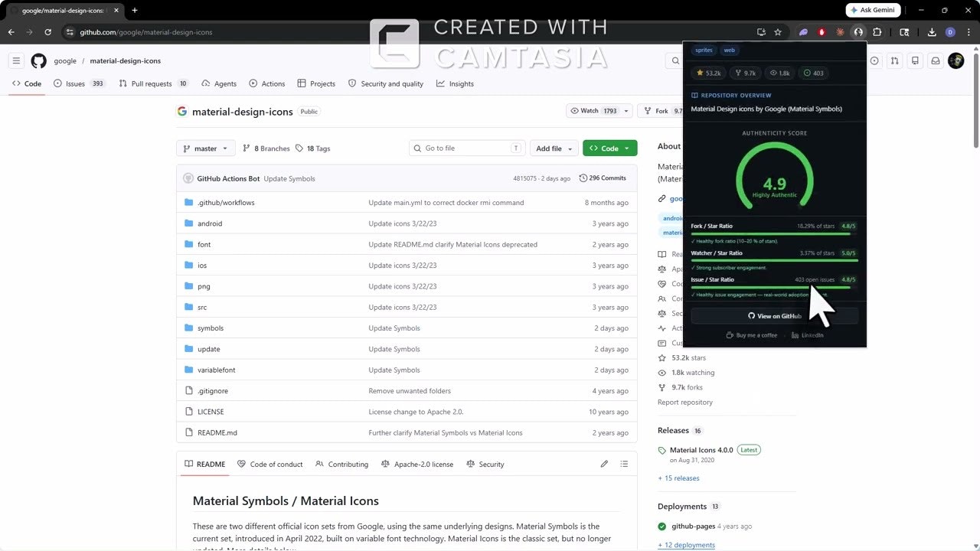Open the .gitignore file
This screenshot has height=551, width=980.
[213, 391]
